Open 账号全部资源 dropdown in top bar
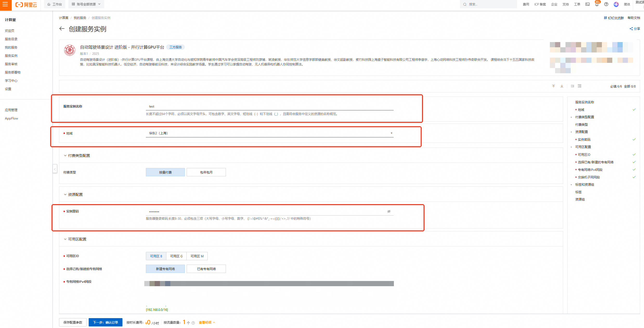The image size is (644, 328). click(86, 4)
